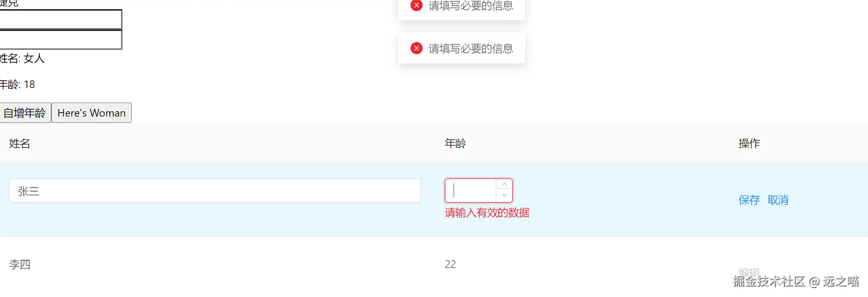Viewport: 868px width, 297px height.
Task: Select the age cell showing 22
Action: click(450, 265)
